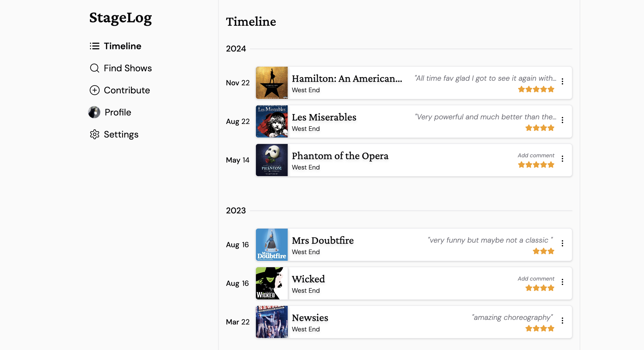The image size is (644, 350).
Task: Click the Profile avatar picture
Action: point(94,112)
